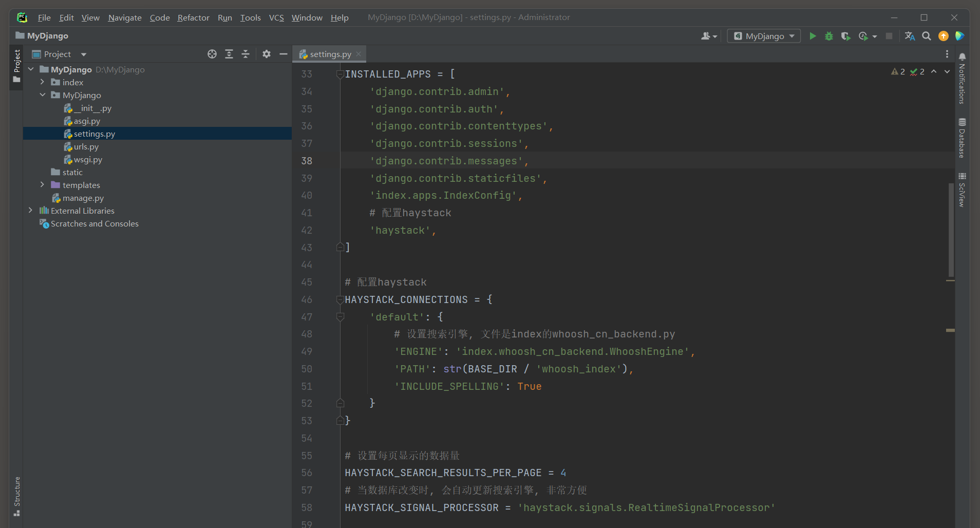Open the Run menu
980x528 pixels.
224,17
